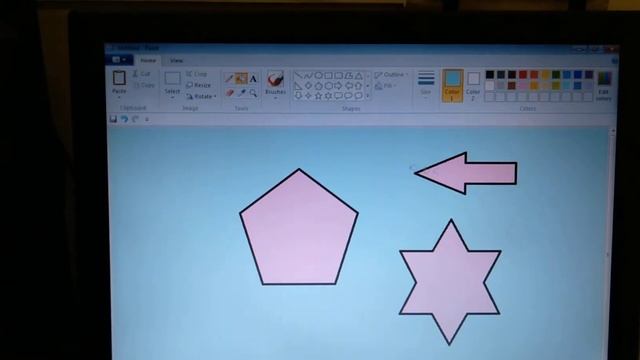Screen dimensions: 640x360
Task: Choose the Curve shape
Action: click(x=308, y=76)
